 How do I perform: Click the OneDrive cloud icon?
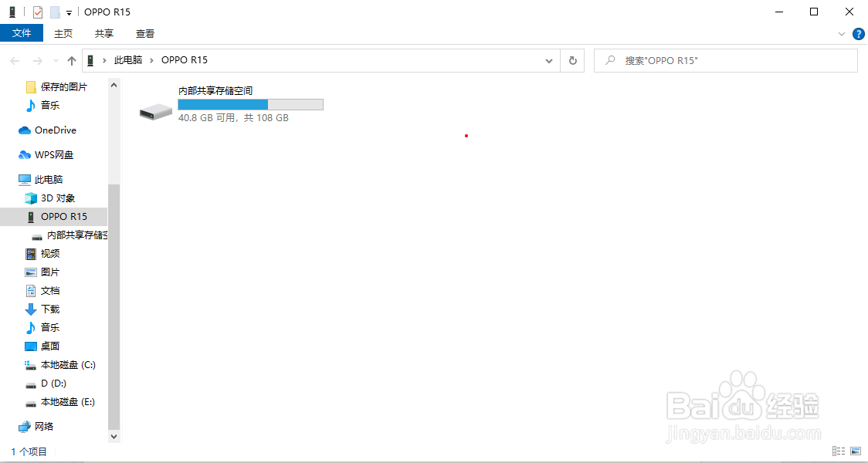[x=25, y=130]
